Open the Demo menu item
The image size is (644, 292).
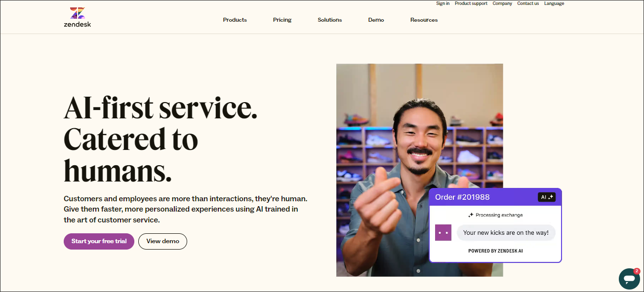(x=376, y=20)
